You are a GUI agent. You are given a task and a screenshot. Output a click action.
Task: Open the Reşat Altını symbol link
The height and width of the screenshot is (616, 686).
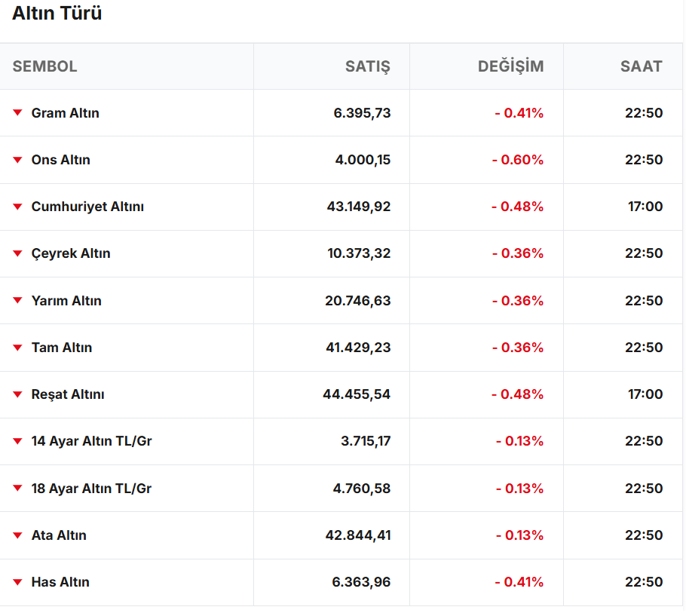coord(68,394)
